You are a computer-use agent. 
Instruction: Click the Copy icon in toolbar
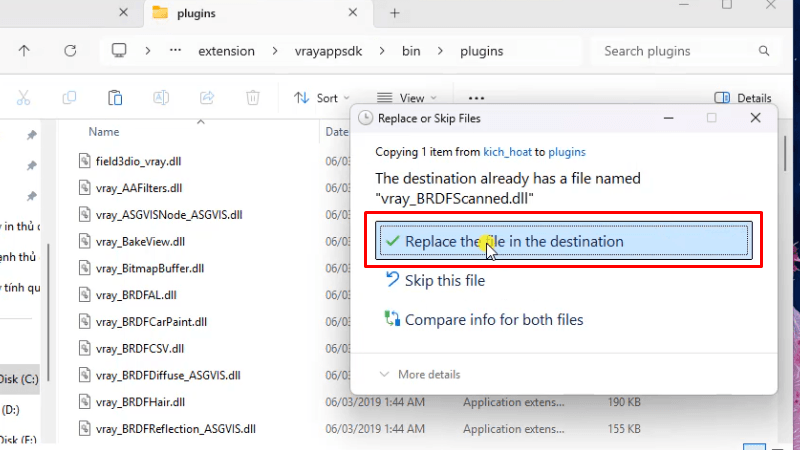tap(69, 98)
